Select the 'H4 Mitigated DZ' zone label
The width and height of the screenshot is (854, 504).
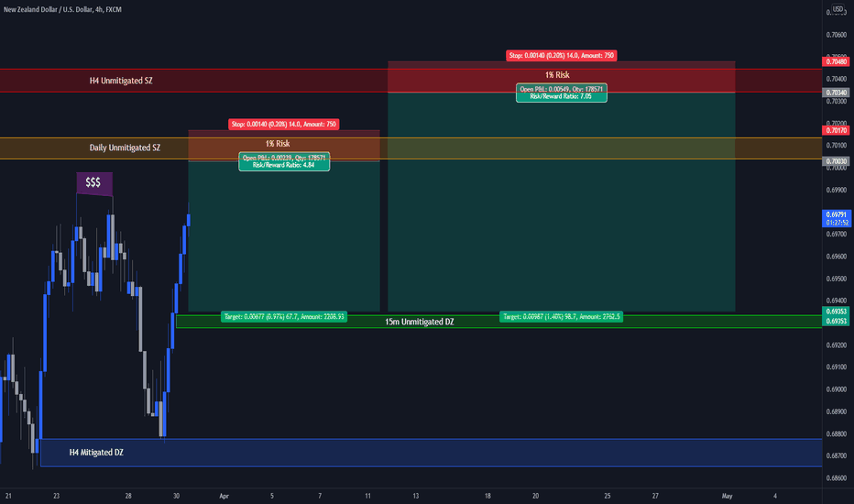click(96, 453)
